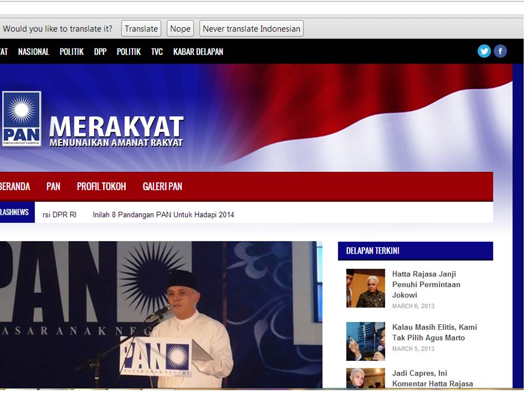532x399 pixels.
Task: Open GALERI PAN tab
Action: pos(162,187)
